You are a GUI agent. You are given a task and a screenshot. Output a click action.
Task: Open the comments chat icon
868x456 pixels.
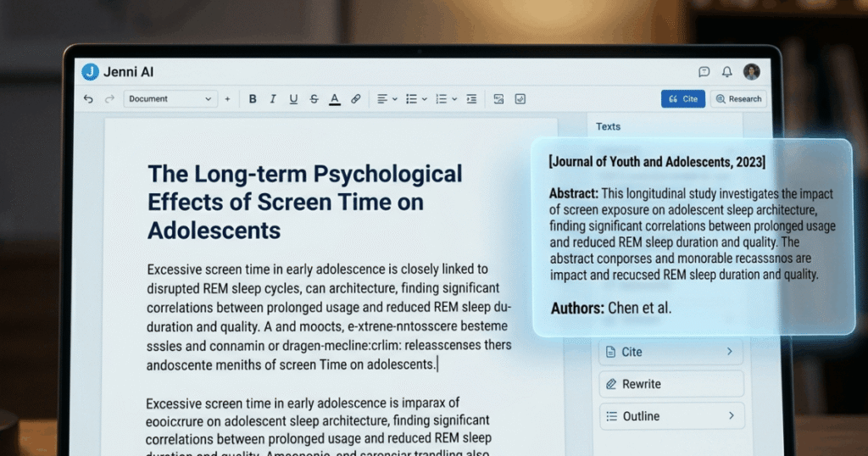704,71
